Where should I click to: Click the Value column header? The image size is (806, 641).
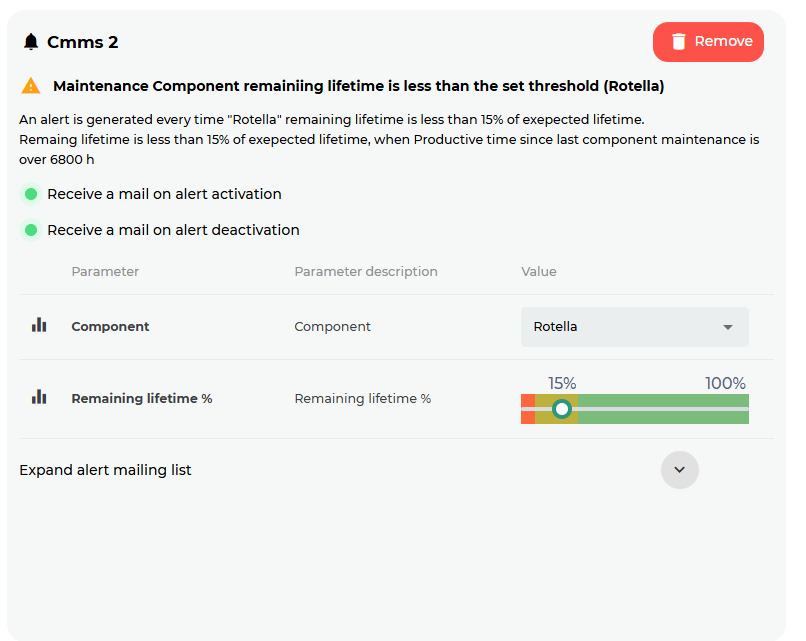[x=538, y=272]
